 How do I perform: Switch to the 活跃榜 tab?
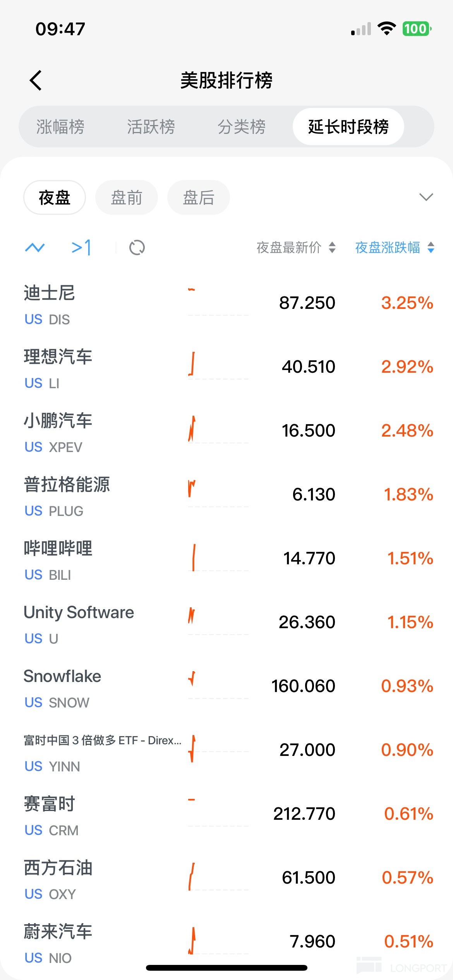(x=151, y=127)
